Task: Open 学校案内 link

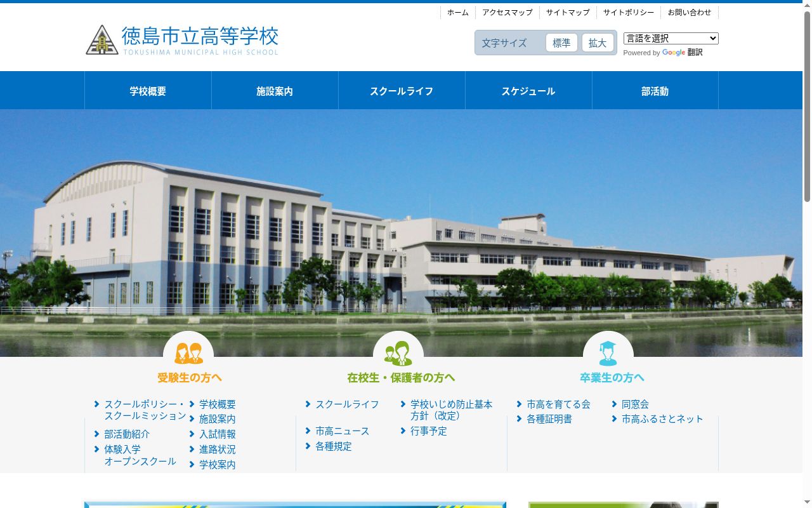Action: click(218, 465)
